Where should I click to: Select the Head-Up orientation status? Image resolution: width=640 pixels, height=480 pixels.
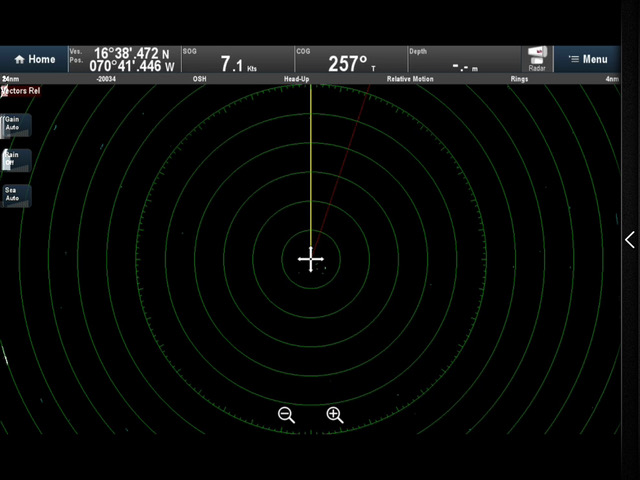[296, 79]
